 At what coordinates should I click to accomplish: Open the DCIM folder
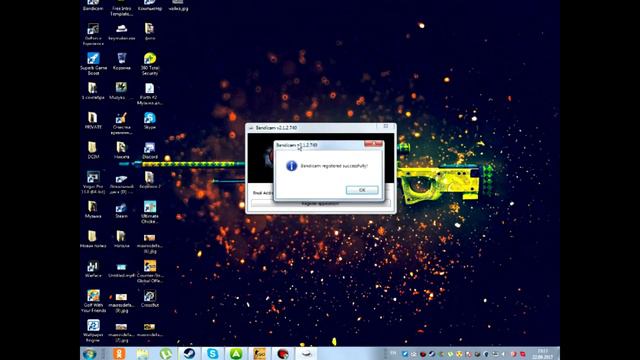93,150
